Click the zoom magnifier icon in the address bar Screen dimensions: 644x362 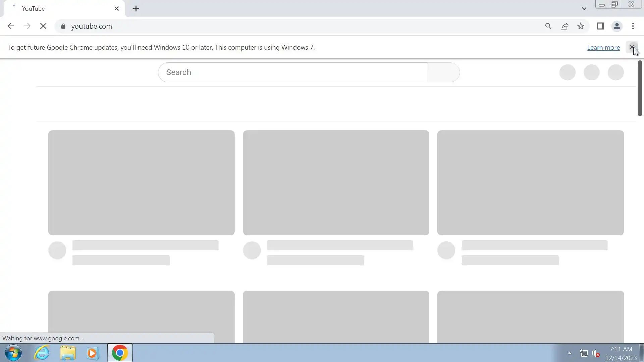(548, 26)
